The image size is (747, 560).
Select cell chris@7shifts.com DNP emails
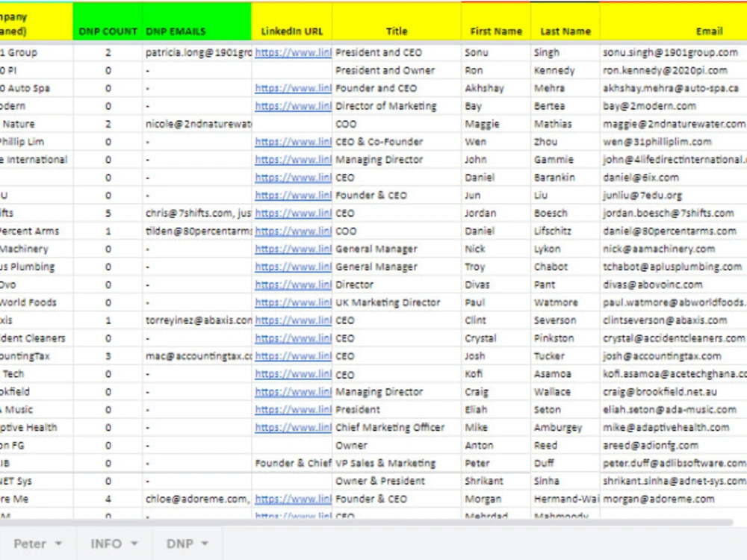point(196,213)
